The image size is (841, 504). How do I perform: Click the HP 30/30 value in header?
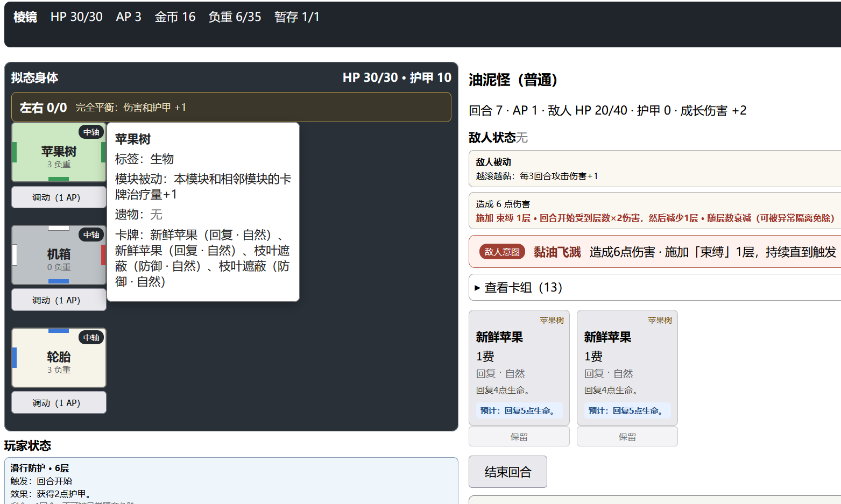pos(76,17)
